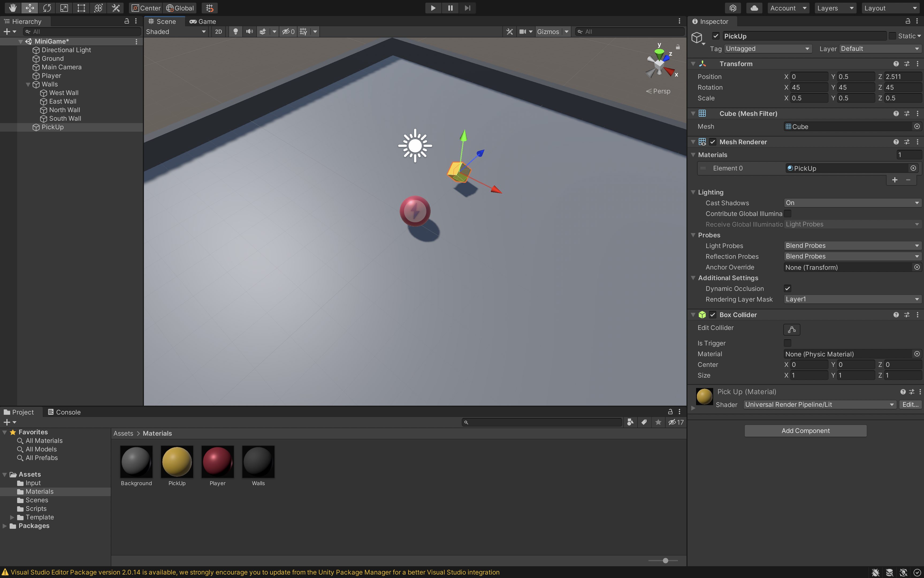Image resolution: width=924 pixels, height=578 pixels.
Task: Open cloud services icon
Action: [x=754, y=8]
